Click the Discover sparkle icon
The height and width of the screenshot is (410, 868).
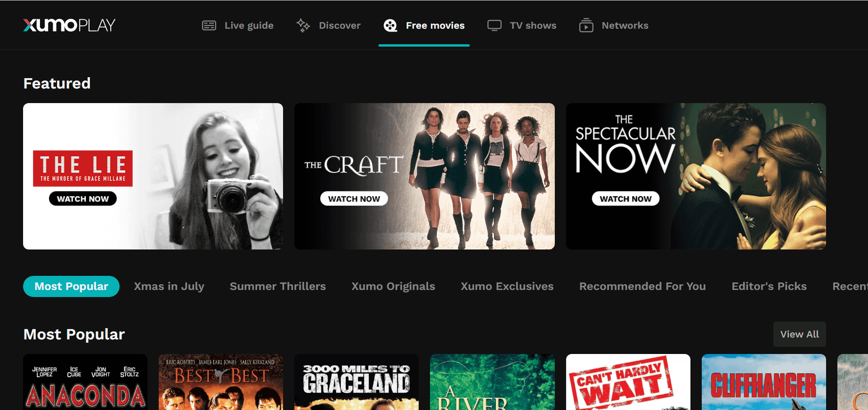pyautogui.click(x=303, y=25)
